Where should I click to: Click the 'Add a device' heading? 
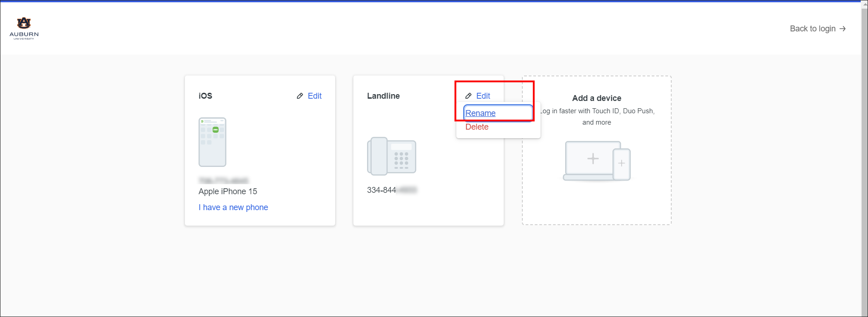(x=597, y=98)
